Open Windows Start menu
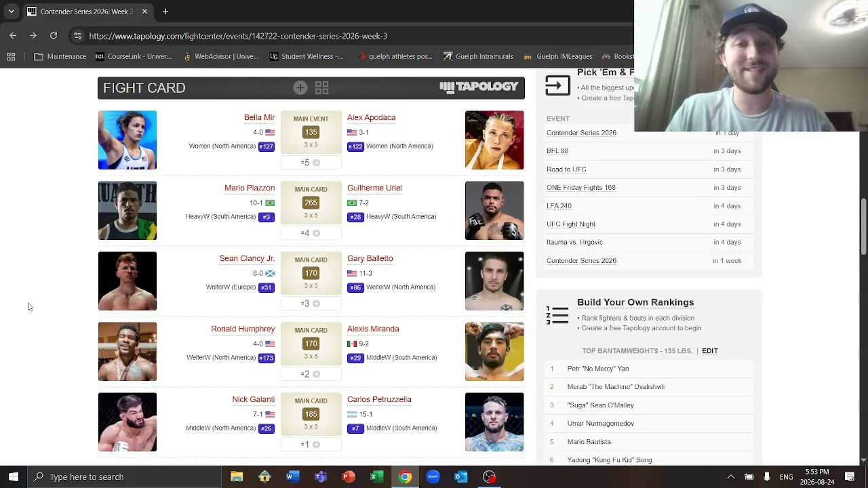The width and height of the screenshot is (868, 488). 14,476
